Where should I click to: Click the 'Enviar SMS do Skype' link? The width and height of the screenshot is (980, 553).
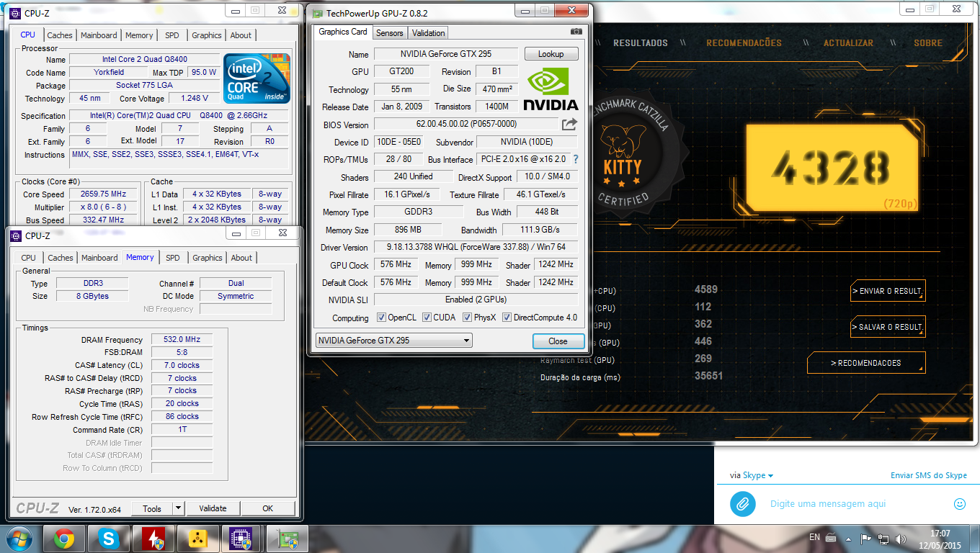tap(929, 475)
